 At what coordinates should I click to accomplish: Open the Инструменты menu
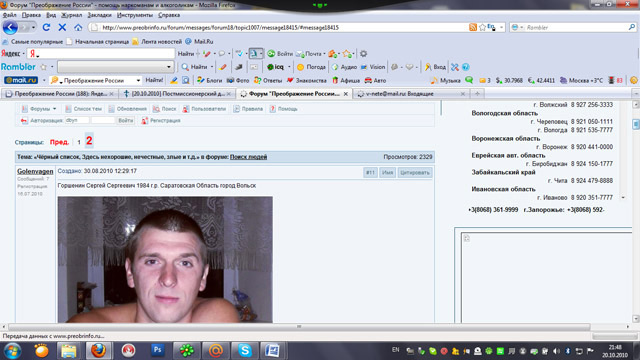tap(135, 15)
